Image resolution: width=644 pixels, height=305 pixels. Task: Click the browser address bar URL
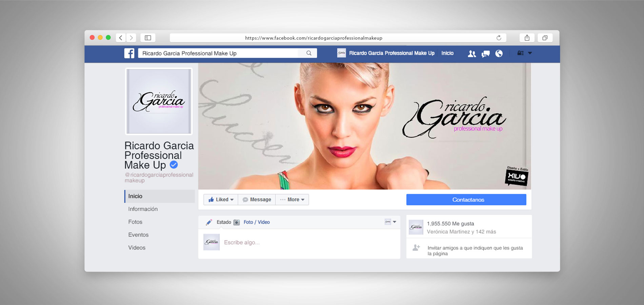click(314, 38)
